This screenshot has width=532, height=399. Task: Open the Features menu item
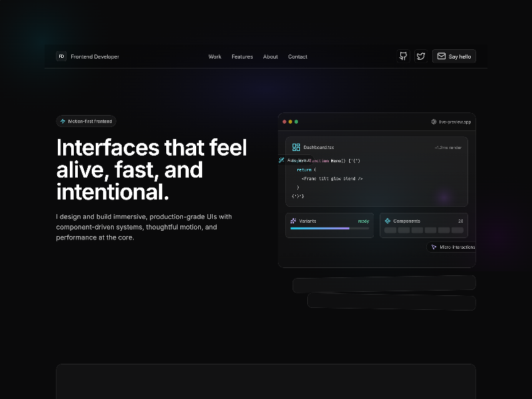tap(242, 57)
